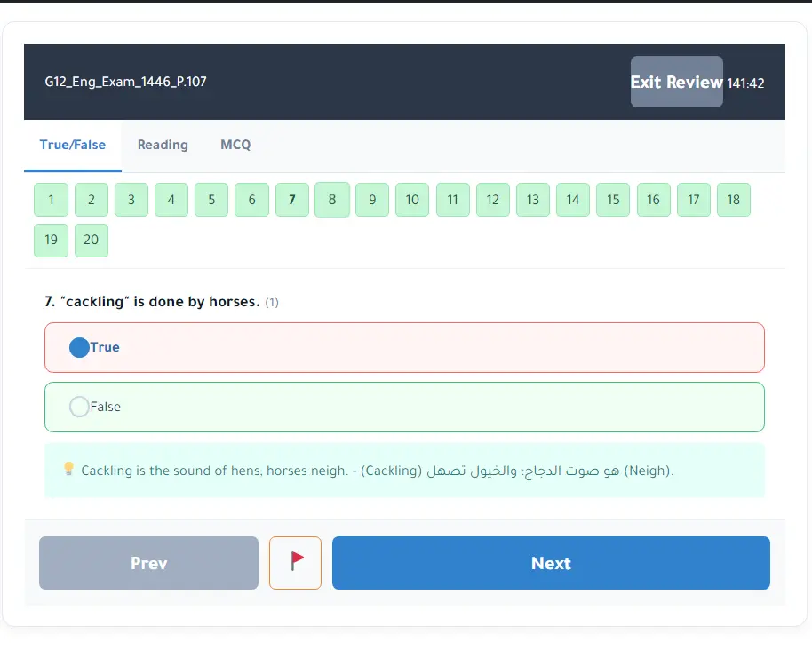This screenshot has width=812, height=665.
Task: Open question 13 in the navigator
Action: 533,200
